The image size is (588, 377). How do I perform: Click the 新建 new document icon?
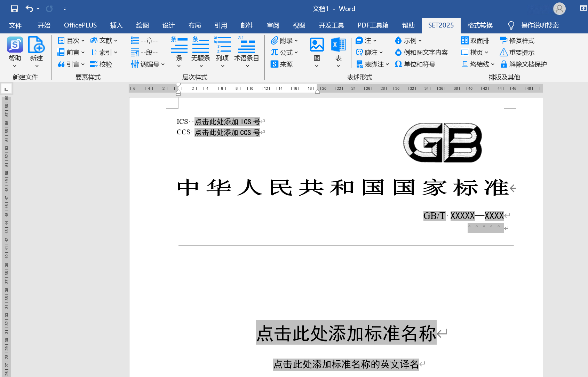click(x=36, y=45)
